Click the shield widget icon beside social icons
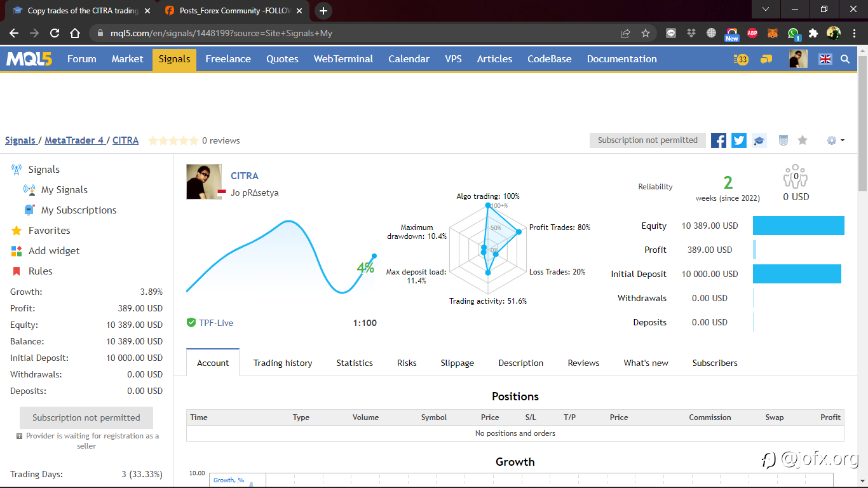The height and width of the screenshot is (488, 868). [783, 140]
